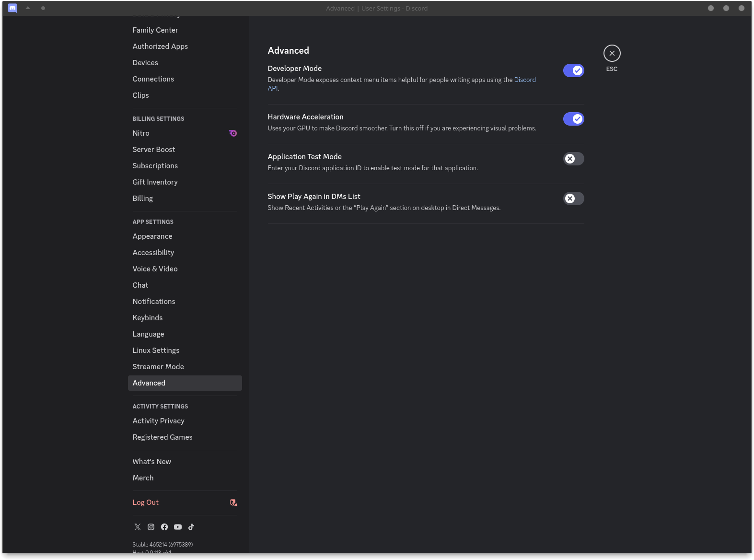Open the Authorized Apps page

pyautogui.click(x=160, y=47)
